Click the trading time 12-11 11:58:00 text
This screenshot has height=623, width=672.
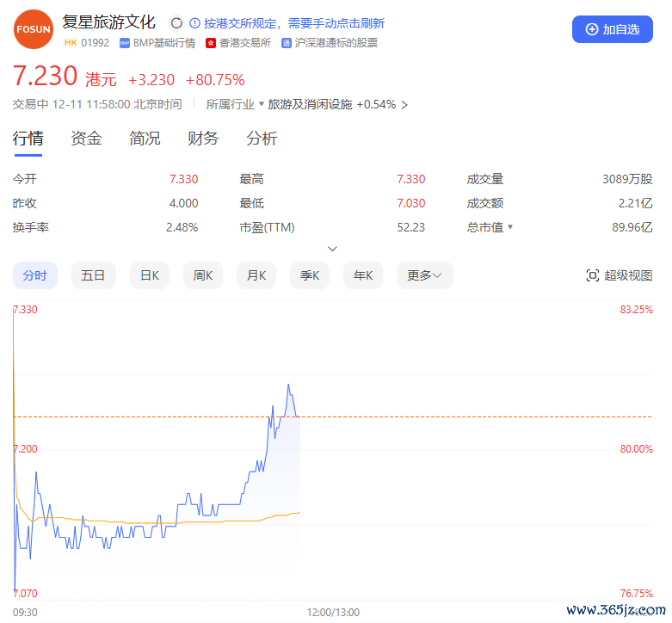91,104
